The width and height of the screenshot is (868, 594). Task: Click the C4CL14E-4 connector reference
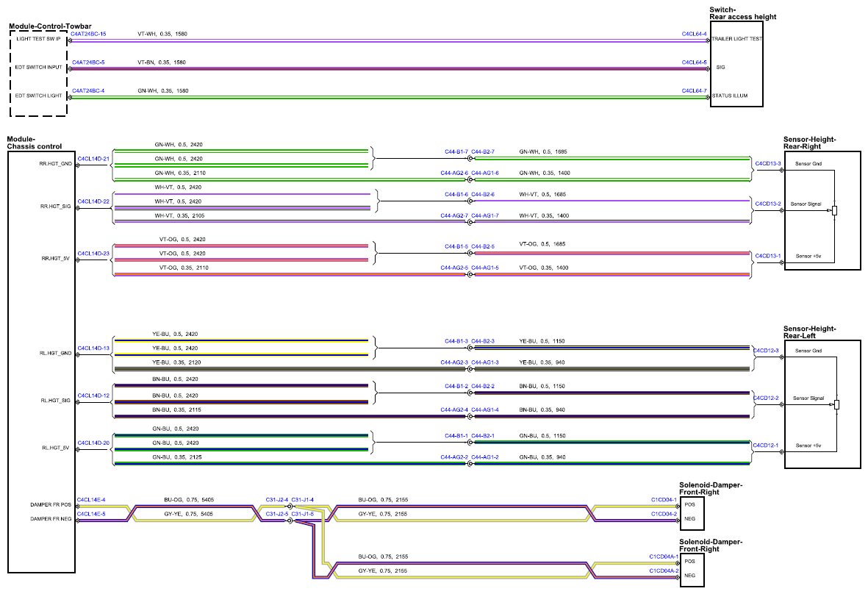91,500
